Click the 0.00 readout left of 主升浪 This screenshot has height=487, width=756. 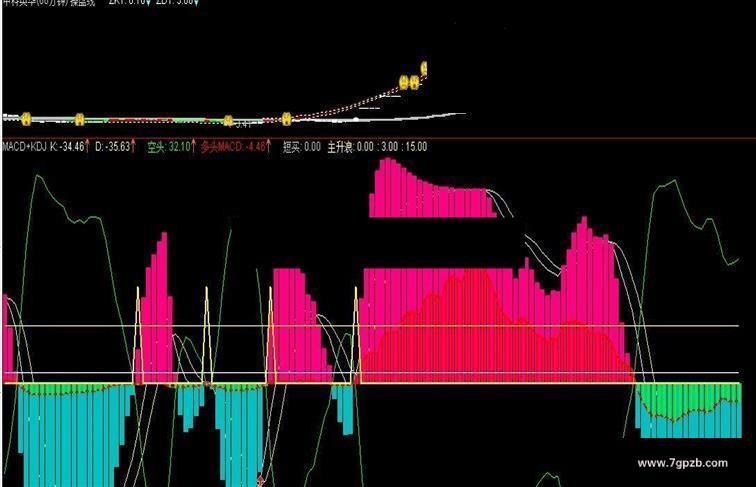click(312, 147)
